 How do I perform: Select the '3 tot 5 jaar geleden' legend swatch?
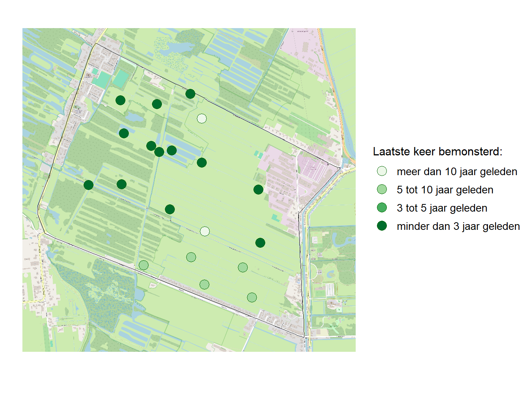(x=382, y=208)
